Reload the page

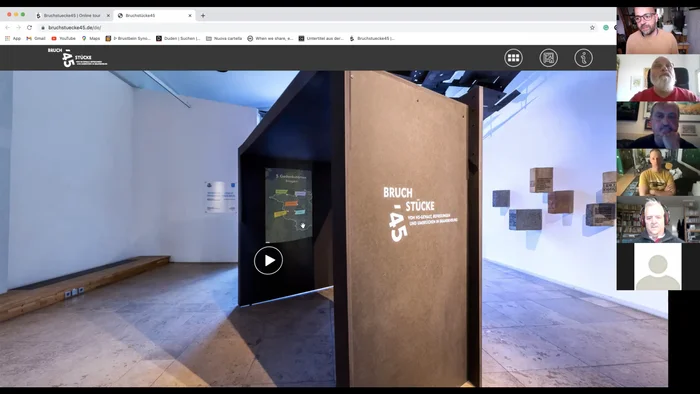coord(29,28)
